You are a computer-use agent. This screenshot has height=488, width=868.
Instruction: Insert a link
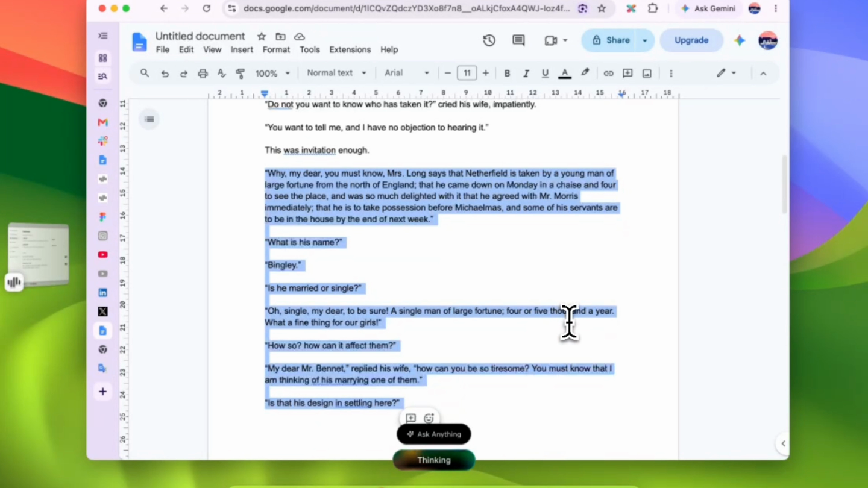tap(608, 74)
